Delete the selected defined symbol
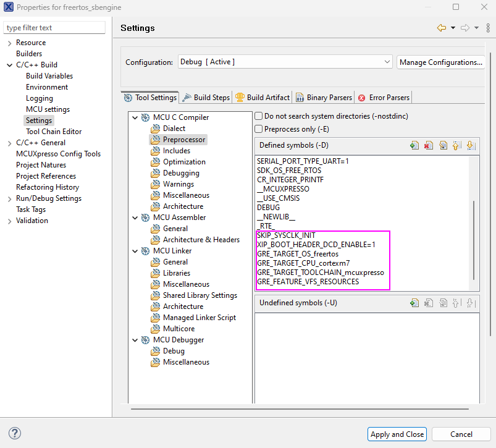Screen dimensions: 496x448 [x=429, y=145]
